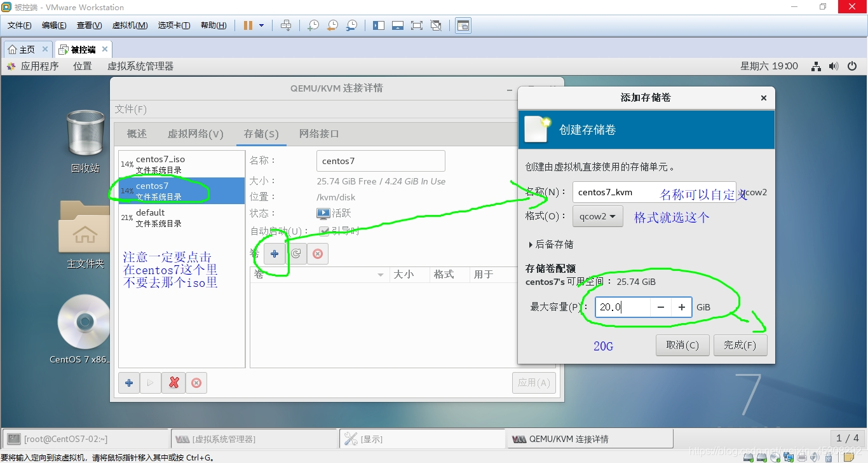Click the console view toolbar icon

coord(463,25)
